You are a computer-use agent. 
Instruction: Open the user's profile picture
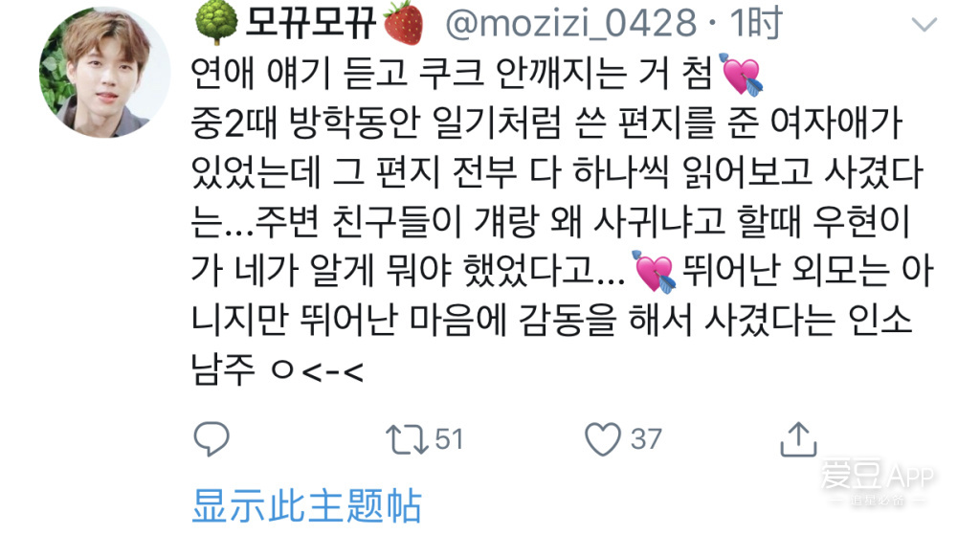point(103,73)
